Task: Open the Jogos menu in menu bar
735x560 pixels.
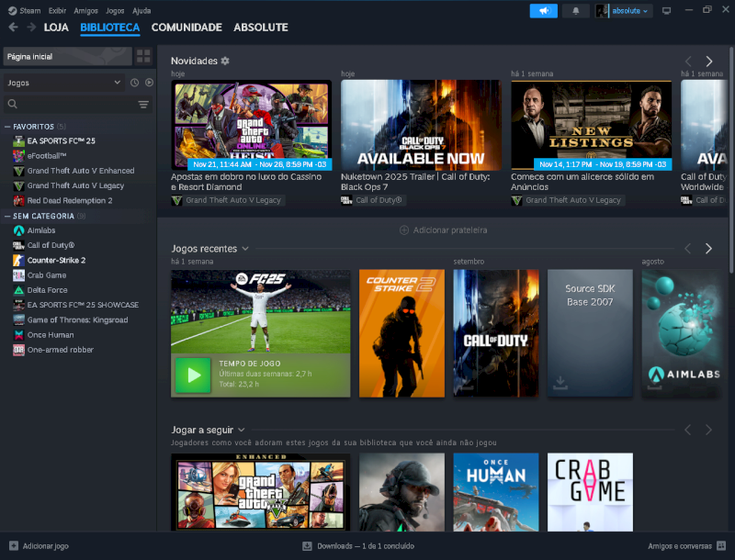Action: [115, 11]
